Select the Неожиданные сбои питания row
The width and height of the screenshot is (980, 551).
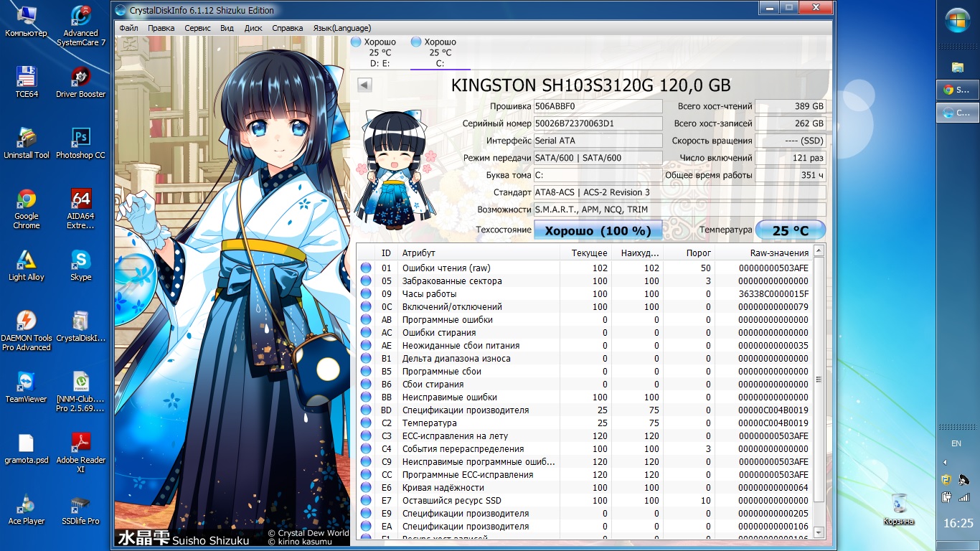tap(585, 346)
